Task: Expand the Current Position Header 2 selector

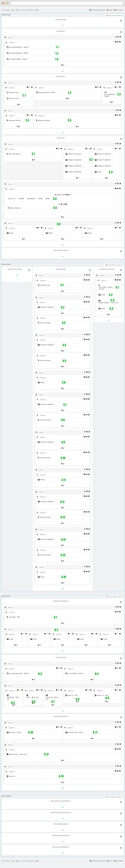Action: click(114, 15)
